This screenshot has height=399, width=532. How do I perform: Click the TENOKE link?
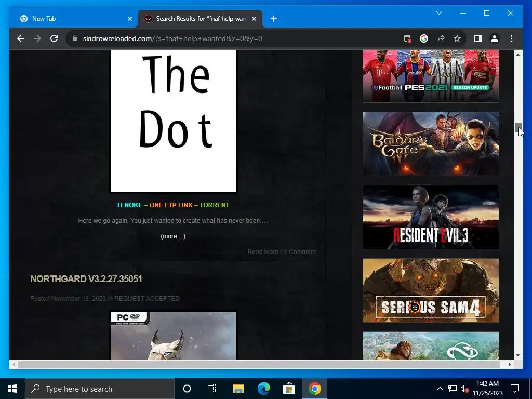pos(129,205)
